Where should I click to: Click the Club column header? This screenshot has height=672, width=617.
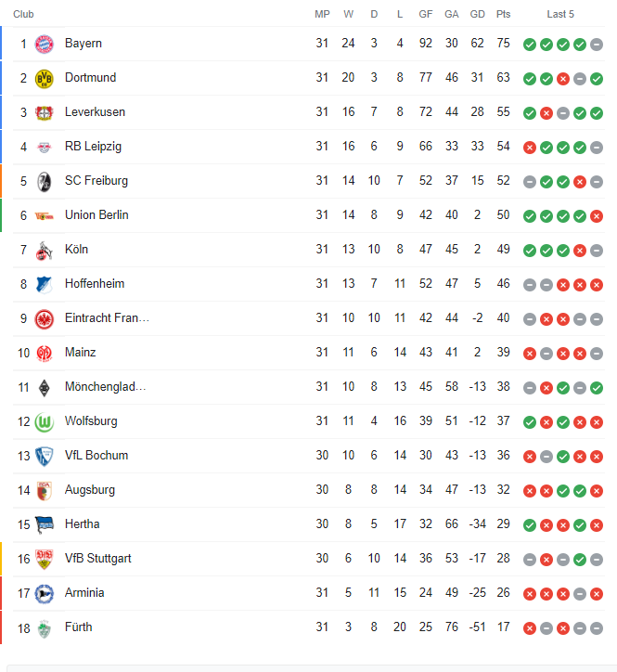tap(23, 14)
